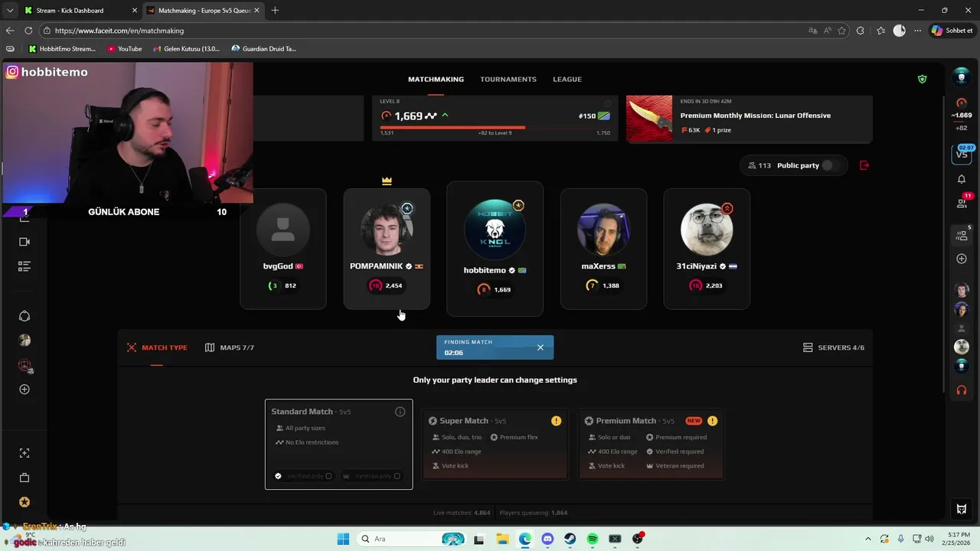Open the party chat icon
The width and height of the screenshot is (980, 551).
(962, 236)
